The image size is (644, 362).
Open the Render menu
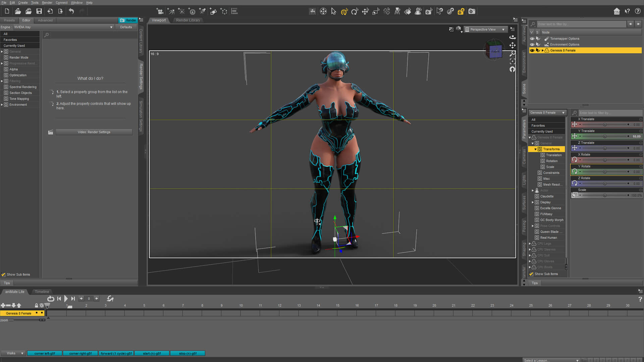click(x=47, y=3)
